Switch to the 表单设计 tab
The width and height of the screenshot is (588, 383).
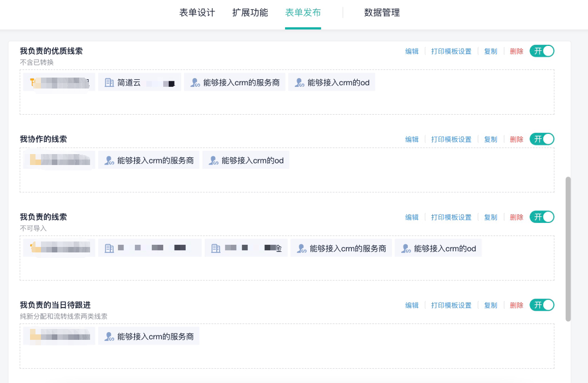[197, 13]
